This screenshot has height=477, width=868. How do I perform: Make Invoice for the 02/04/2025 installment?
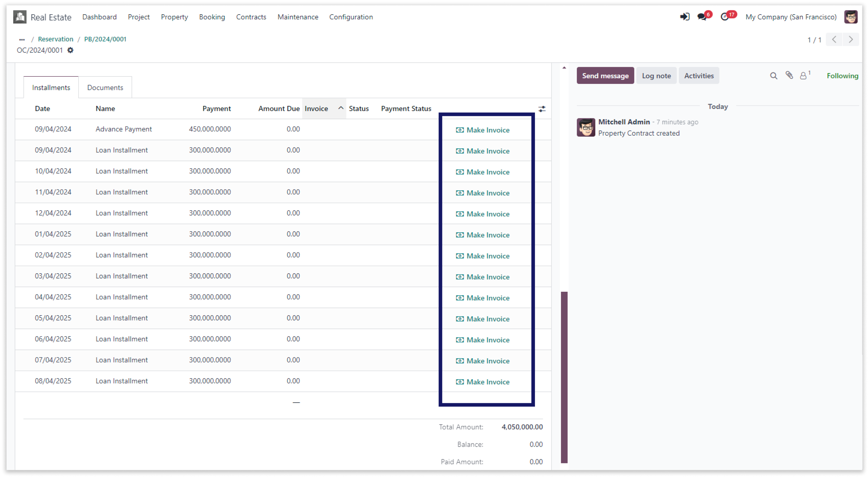pyautogui.click(x=483, y=256)
